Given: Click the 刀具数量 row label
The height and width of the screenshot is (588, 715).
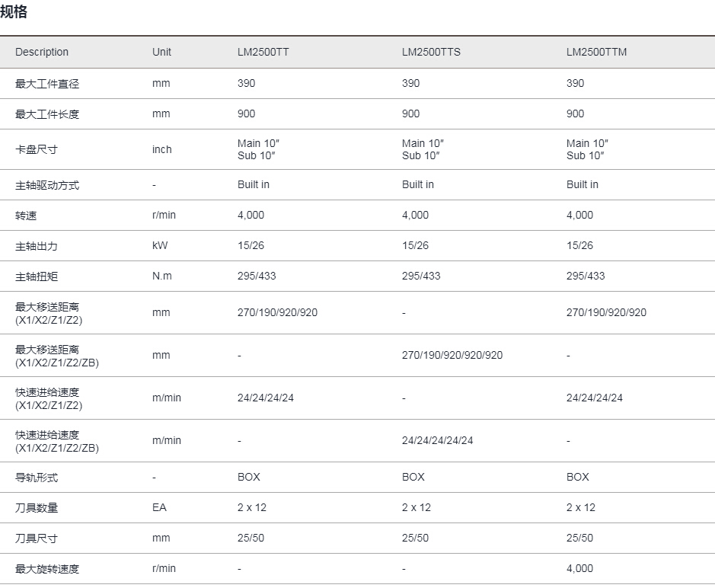Looking at the screenshot, I should pyautogui.click(x=37, y=508).
